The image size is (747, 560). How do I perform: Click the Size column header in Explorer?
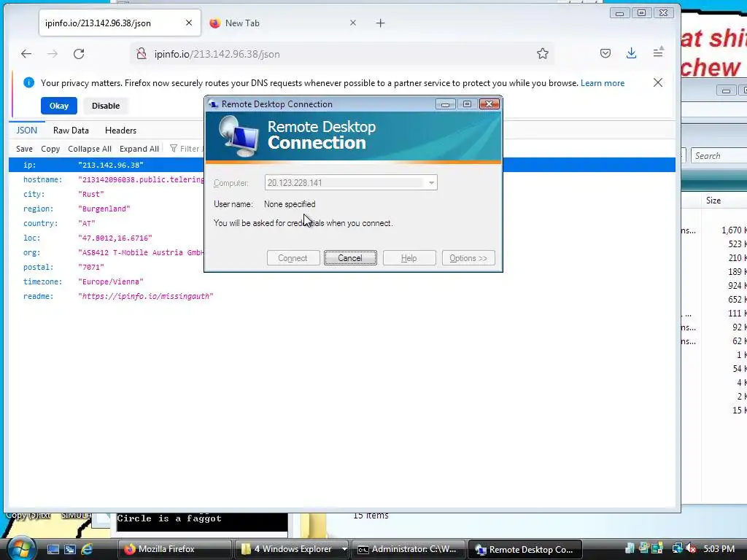pos(713,201)
